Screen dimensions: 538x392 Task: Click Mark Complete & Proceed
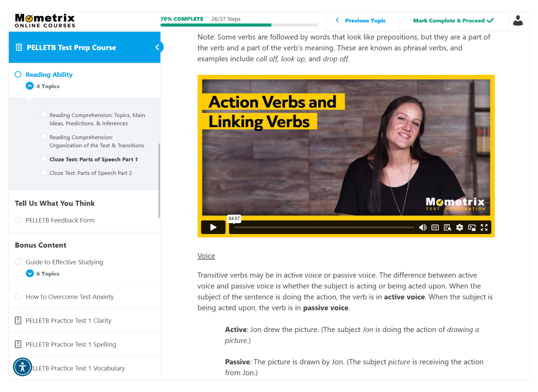(454, 21)
